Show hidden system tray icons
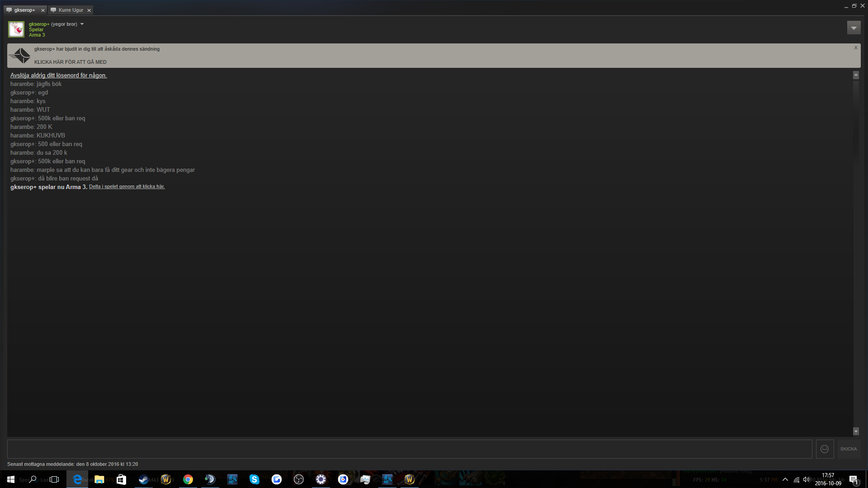The image size is (868, 488). coord(785,479)
